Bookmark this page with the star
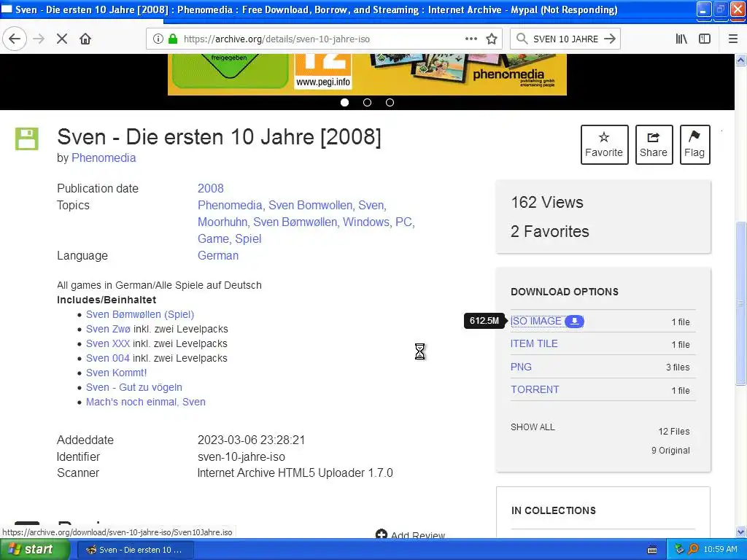This screenshot has width=747, height=560. coord(492,39)
